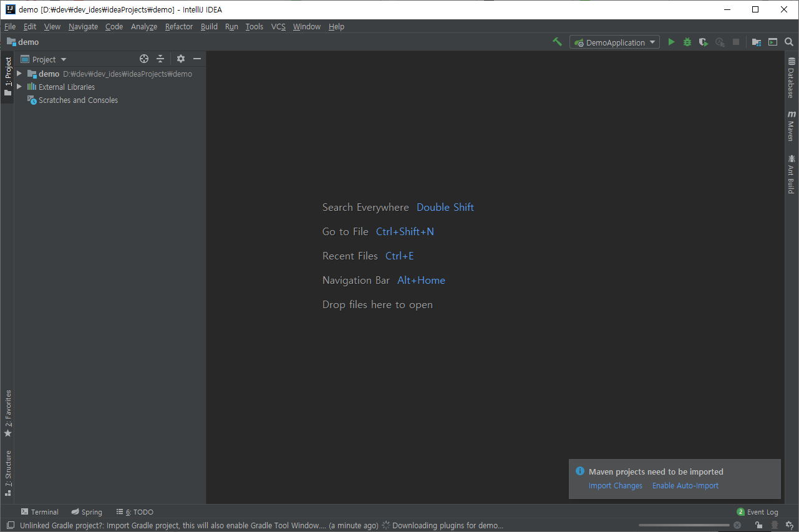The width and height of the screenshot is (799, 532).
Task: Open Run Anything terminal-window icon
Action: click(x=773, y=42)
